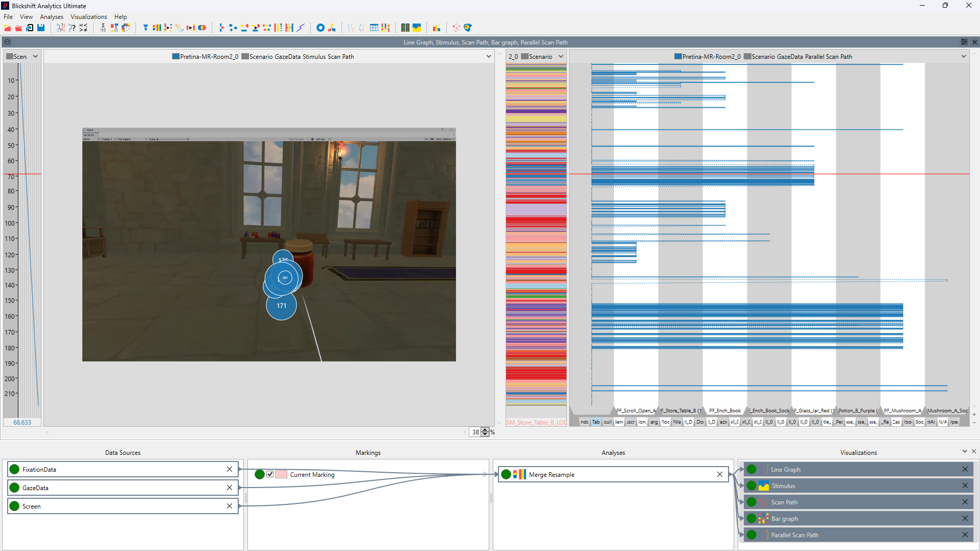
Task: Click the blue save disk icon
Action: 41,28
